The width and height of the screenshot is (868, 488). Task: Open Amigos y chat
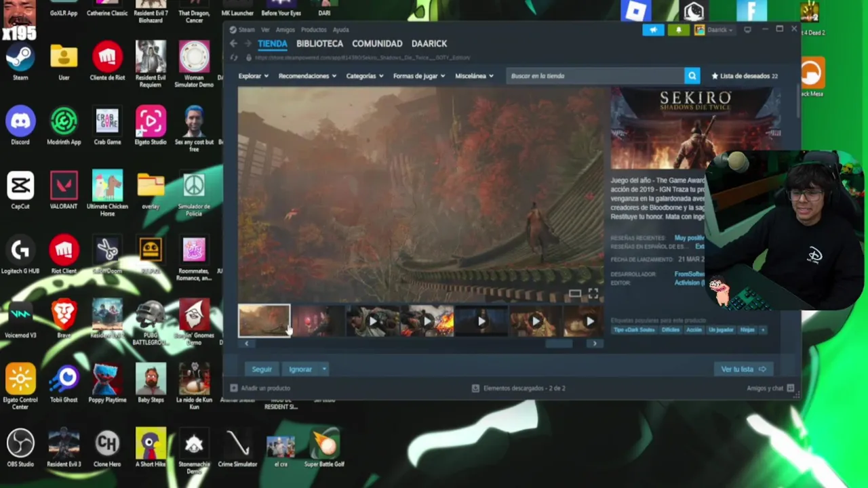point(770,388)
